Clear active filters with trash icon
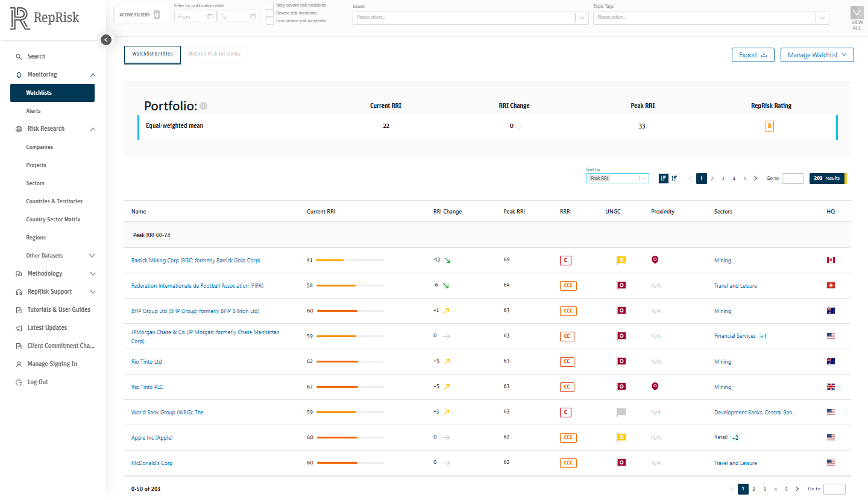This screenshot has height=500, width=868. click(157, 14)
